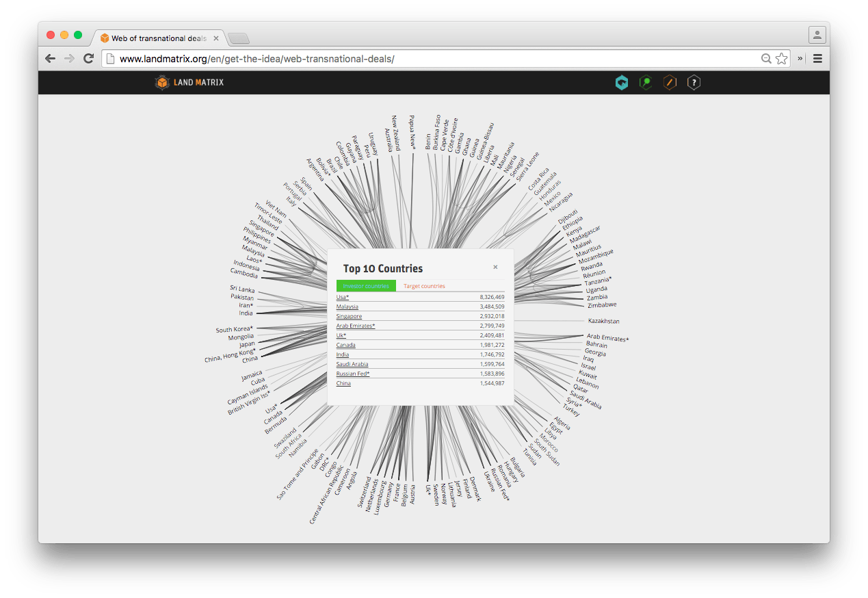Go back using the browser back arrow
The image size is (868, 598).
click(x=50, y=59)
